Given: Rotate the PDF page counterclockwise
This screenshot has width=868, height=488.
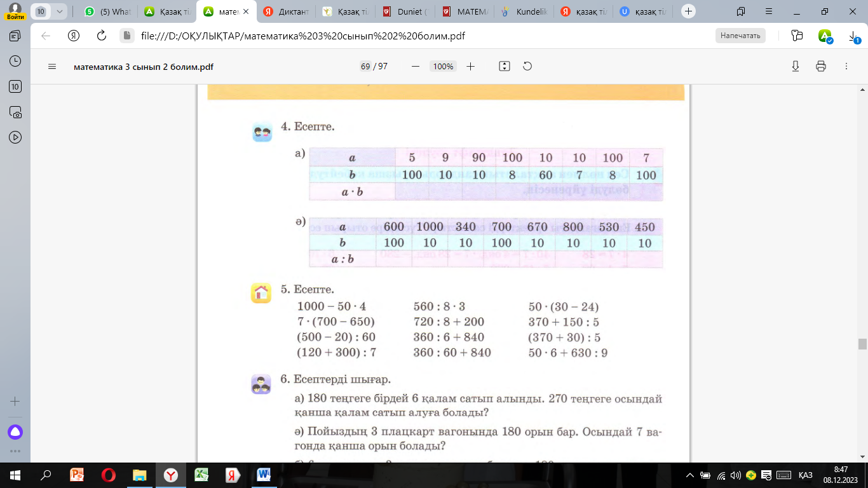Looking at the screenshot, I should point(527,66).
